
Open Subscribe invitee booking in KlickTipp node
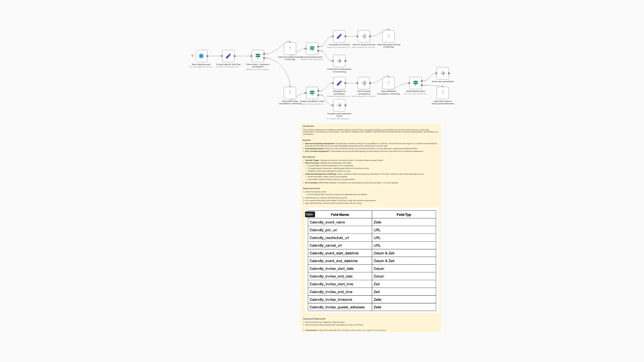click(290, 49)
